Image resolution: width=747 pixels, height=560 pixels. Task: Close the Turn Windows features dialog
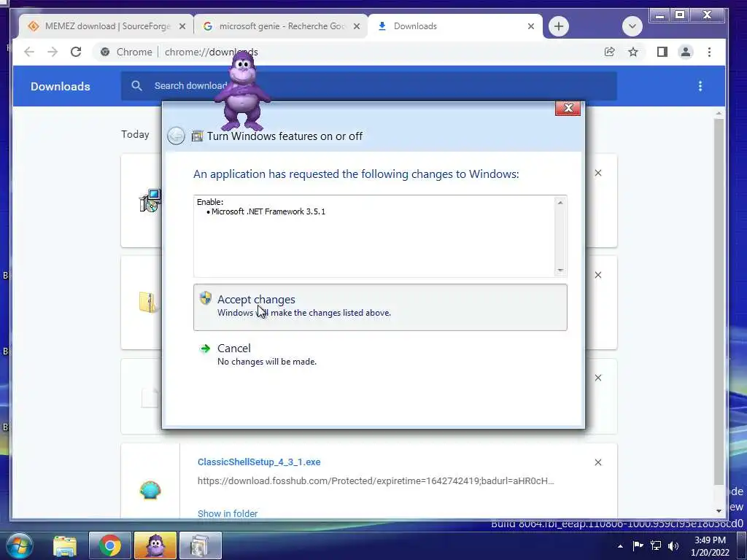point(568,108)
